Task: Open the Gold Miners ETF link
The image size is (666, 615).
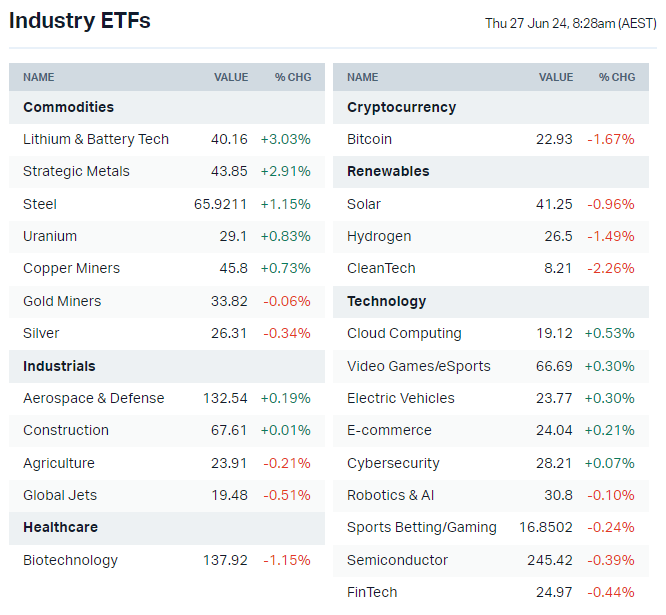Action: point(62,301)
